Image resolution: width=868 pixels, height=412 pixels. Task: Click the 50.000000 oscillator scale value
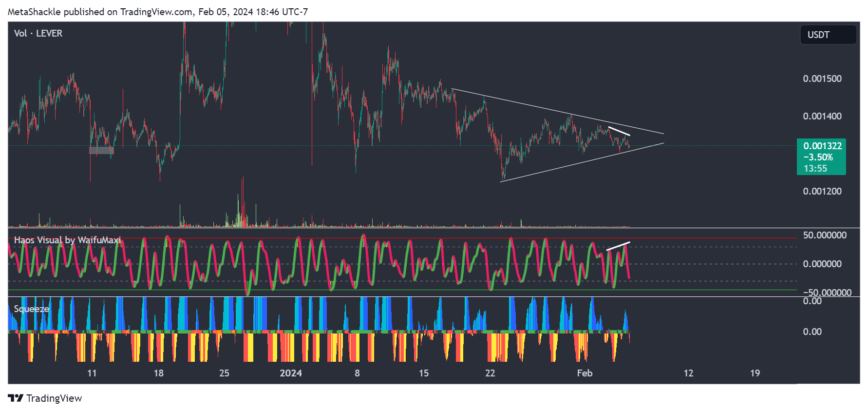[825, 235]
